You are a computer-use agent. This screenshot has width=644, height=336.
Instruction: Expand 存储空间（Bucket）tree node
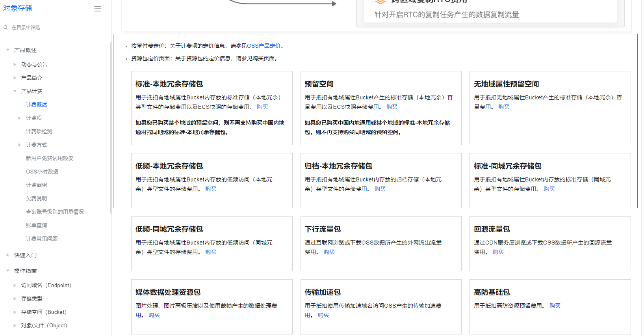point(15,312)
